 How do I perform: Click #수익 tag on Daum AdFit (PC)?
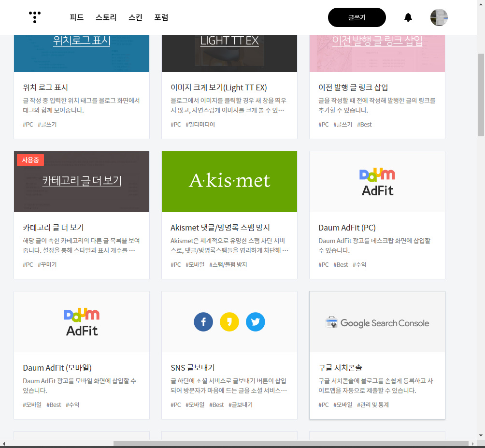pyautogui.click(x=359, y=264)
